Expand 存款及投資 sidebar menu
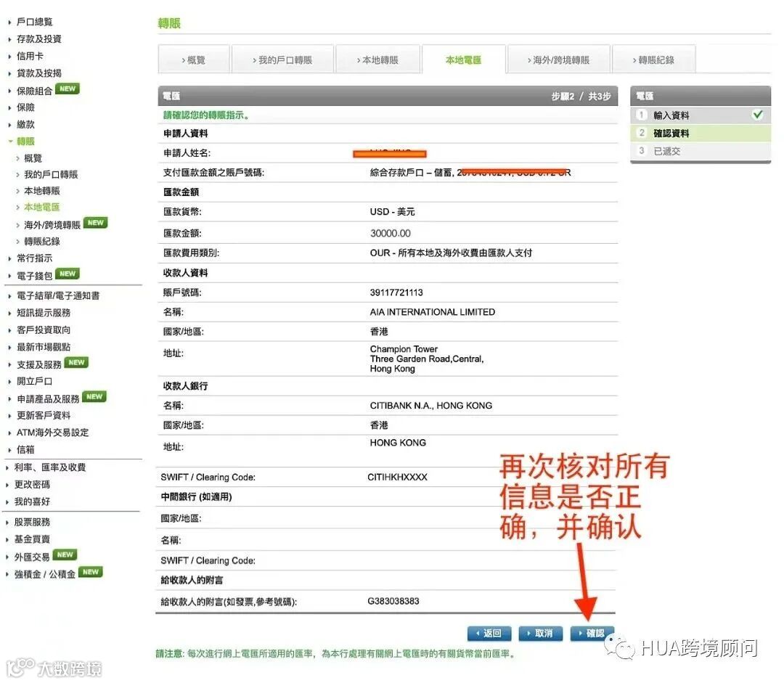This screenshot has height=683, width=784. [38, 39]
